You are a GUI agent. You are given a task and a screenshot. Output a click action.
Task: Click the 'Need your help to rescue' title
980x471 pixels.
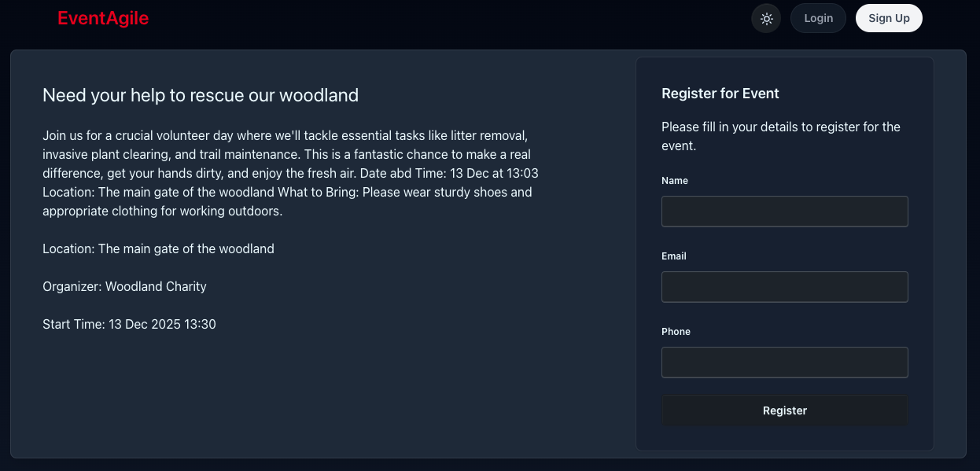point(201,95)
